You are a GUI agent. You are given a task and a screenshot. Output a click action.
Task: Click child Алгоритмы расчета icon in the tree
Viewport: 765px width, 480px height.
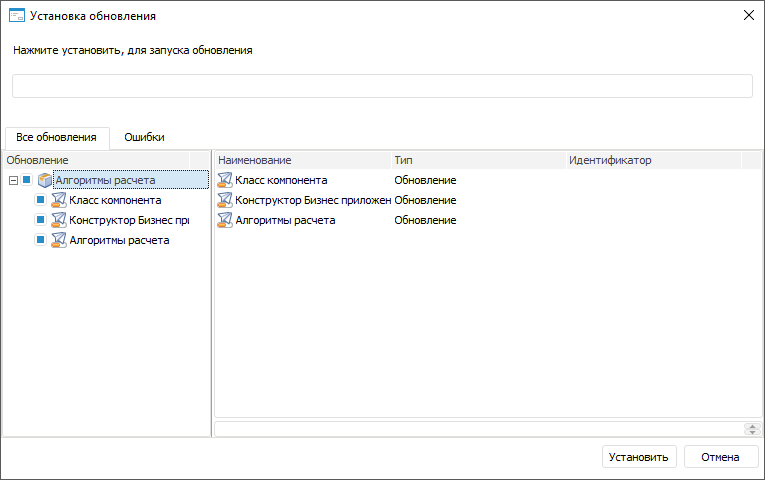[x=58, y=240]
